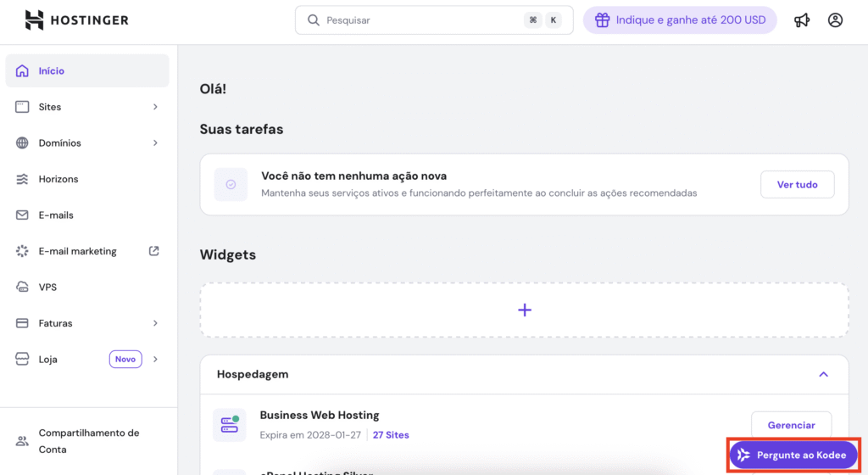Image resolution: width=868 pixels, height=475 pixels.
Task: Click the Suas tarefas heading
Action: click(x=242, y=129)
